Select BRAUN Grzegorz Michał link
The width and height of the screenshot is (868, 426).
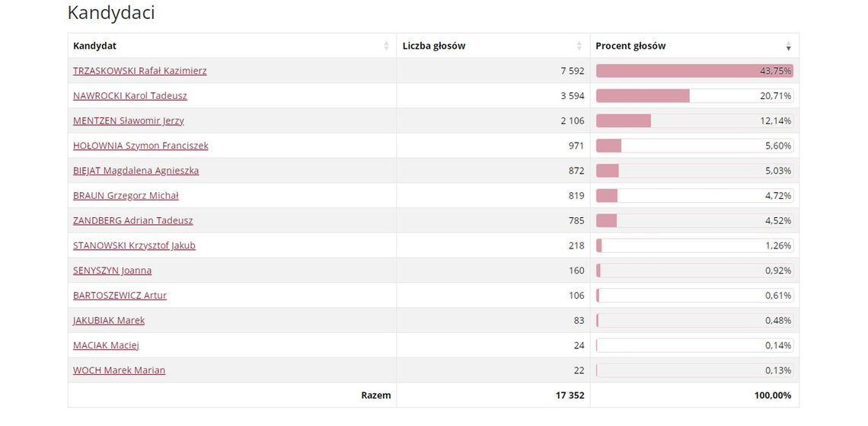[x=126, y=196]
